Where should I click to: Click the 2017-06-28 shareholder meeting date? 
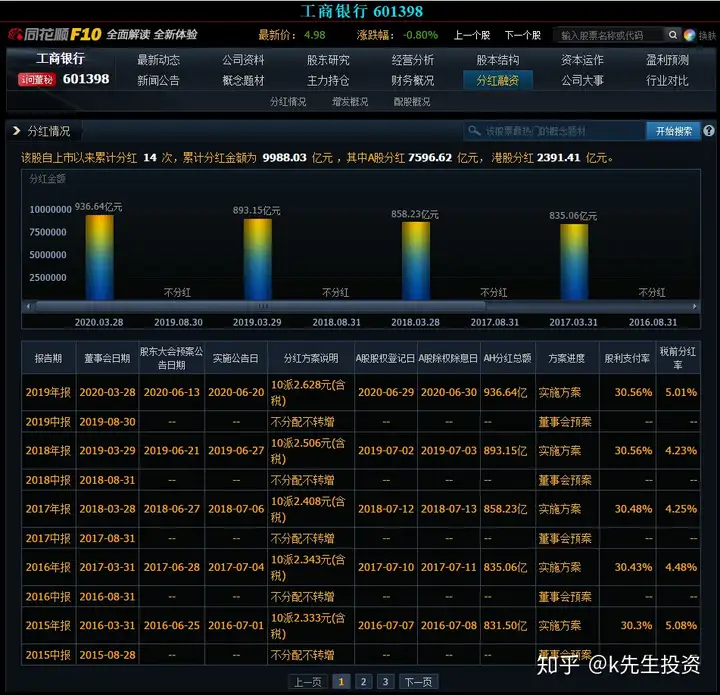pyautogui.click(x=172, y=567)
